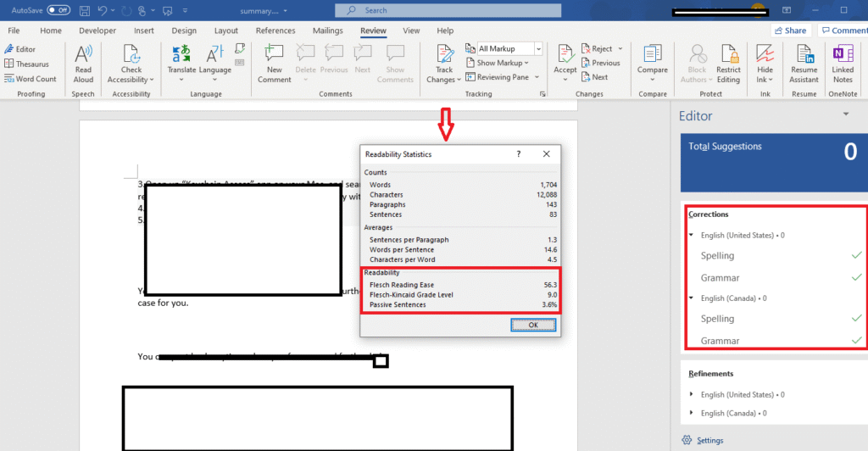
Task: Expand the Show Markup menu
Action: click(503, 63)
